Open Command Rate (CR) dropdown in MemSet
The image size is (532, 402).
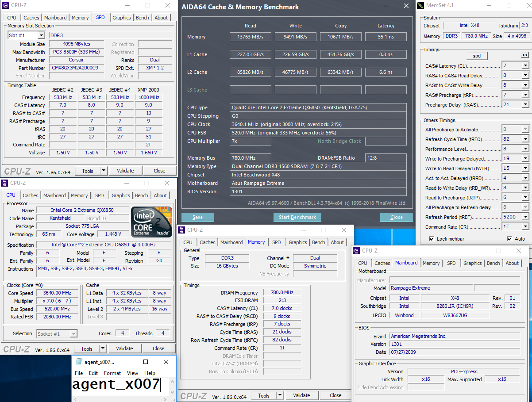click(x=525, y=227)
